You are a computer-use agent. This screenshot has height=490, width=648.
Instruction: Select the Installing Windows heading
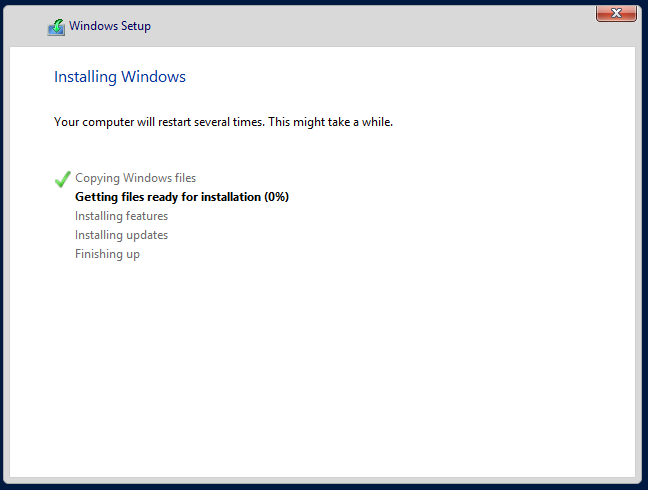click(x=120, y=77)
